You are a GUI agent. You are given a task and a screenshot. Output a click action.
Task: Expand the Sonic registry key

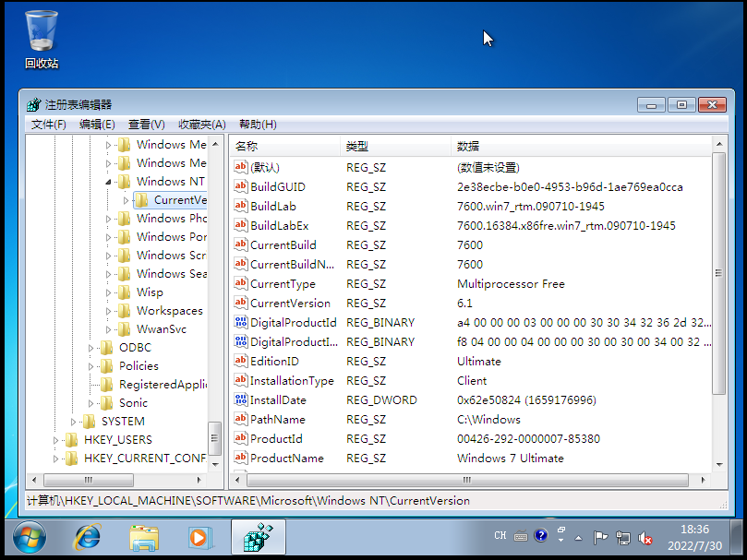coord(91,403)
